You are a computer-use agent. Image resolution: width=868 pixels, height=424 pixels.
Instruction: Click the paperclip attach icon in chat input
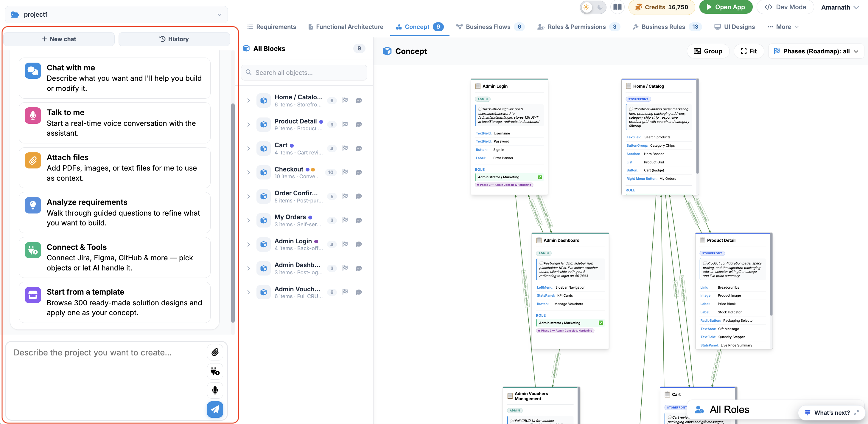point(215,352)
